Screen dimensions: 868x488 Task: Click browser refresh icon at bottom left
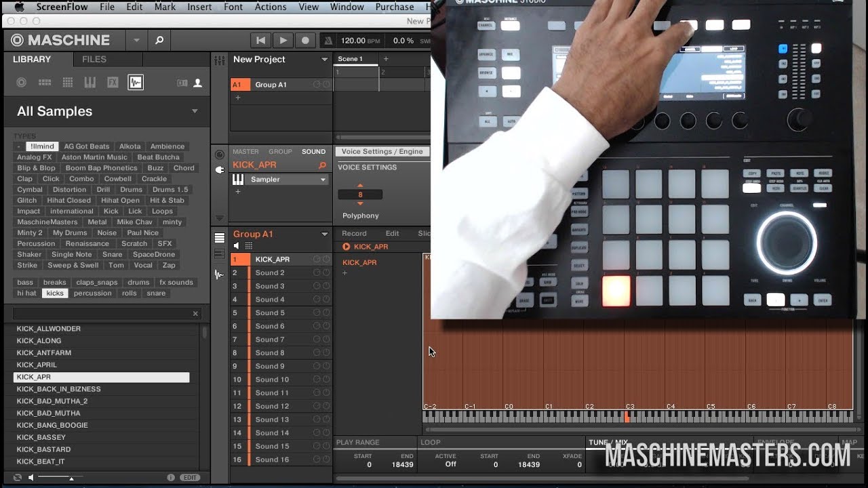pyautogui.click(x=18, y=478)
